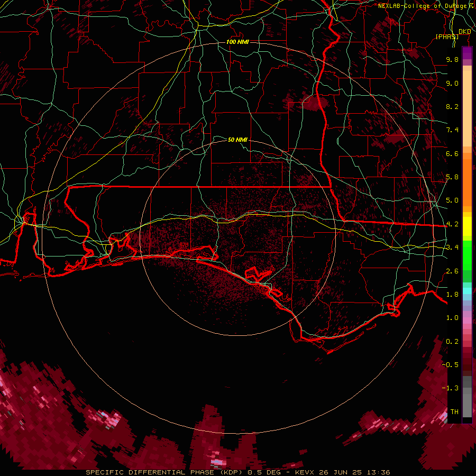The height and width of the screenshot is (476, 476).
Task: Click the 3.4 scale value
Action: pyautogui.click(x=452, y=248)
